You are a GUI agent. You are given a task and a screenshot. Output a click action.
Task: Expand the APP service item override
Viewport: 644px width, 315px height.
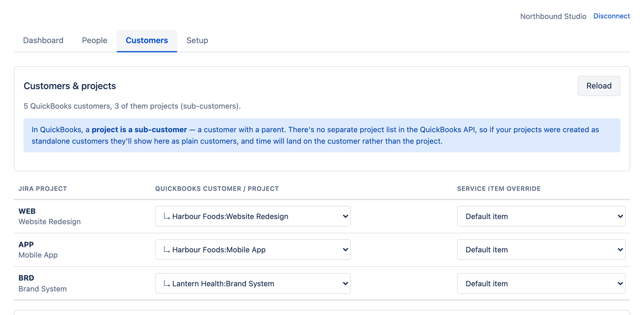tap(541, 250)
